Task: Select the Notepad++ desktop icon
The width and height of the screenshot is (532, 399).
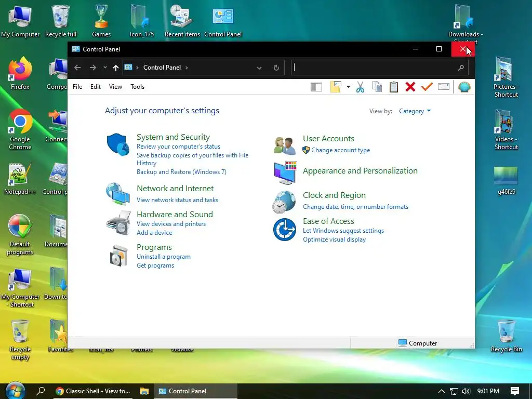Action: click(x=20, y=179)
